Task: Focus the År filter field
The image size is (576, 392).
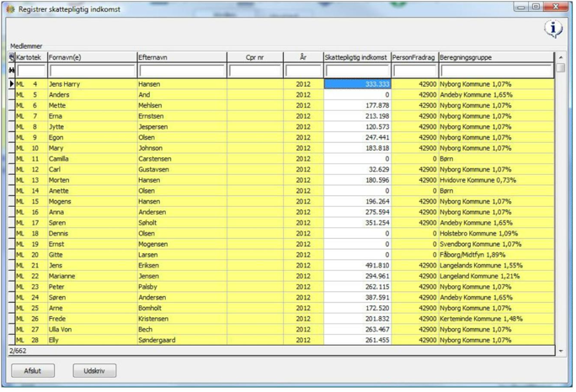Action: pos(303,71)
